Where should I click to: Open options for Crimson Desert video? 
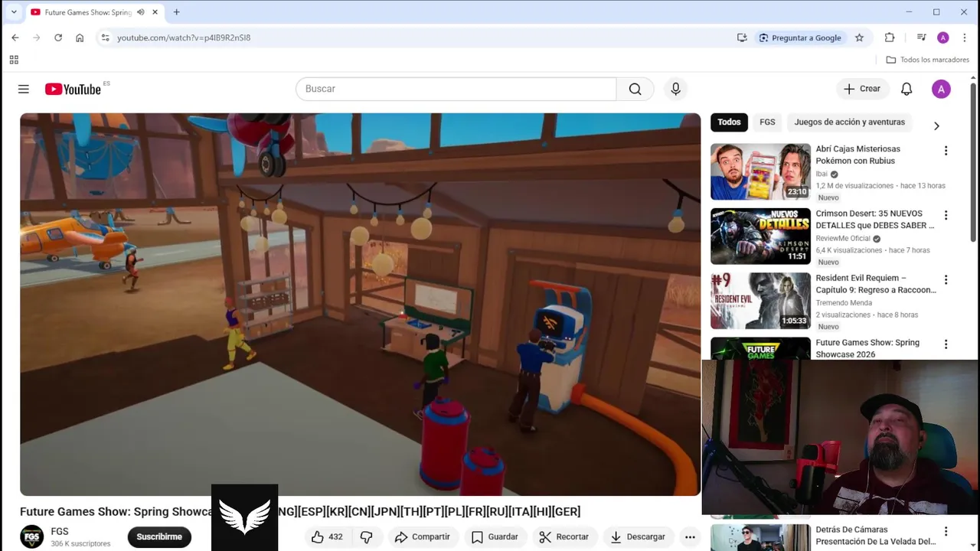tap(946, 215)
